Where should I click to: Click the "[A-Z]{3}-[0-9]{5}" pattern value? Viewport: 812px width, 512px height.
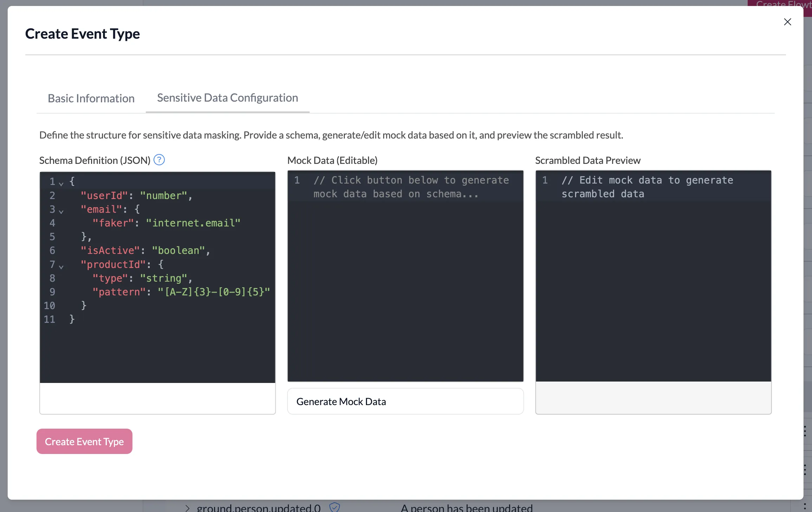(214, 292)
